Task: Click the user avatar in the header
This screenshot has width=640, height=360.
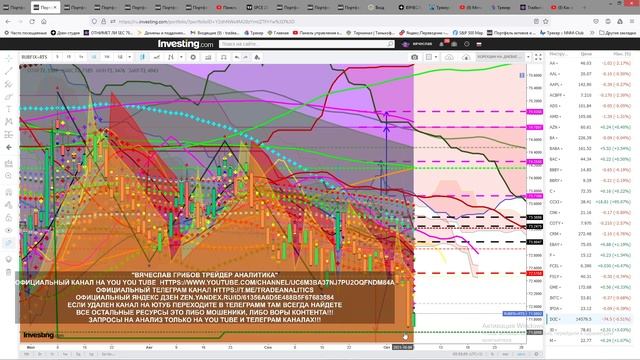Action: (x=405, y=44)
